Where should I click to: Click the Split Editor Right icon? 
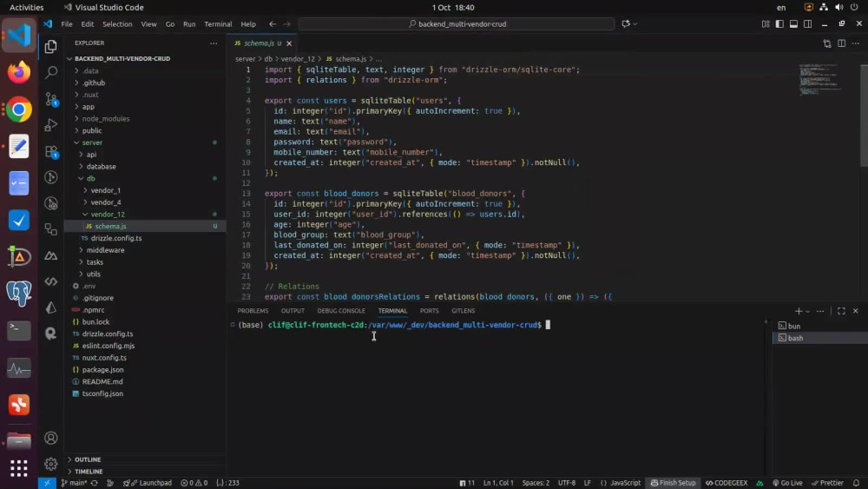[x=841, y=43]
